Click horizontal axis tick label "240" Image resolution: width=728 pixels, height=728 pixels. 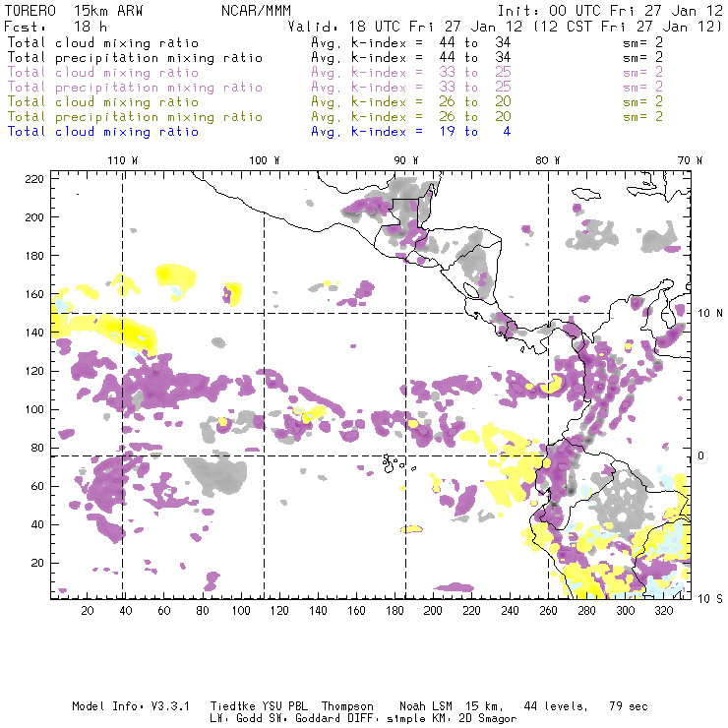(510, 611)
